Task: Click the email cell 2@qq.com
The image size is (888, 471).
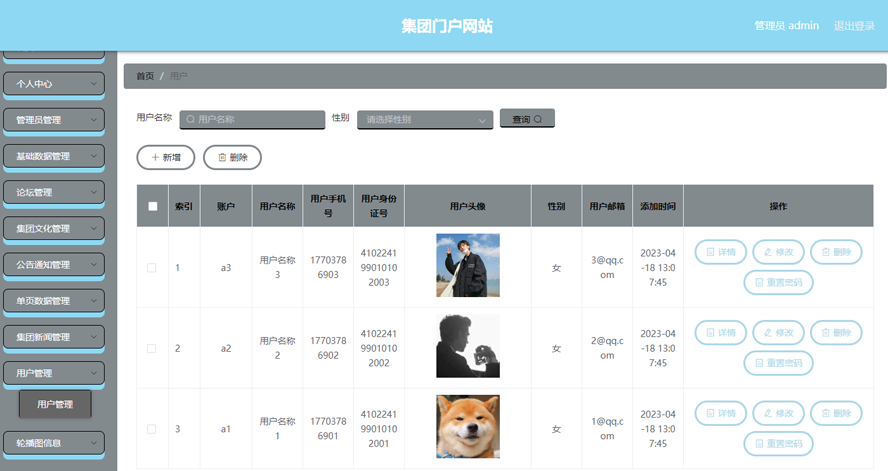Action: 607,348
